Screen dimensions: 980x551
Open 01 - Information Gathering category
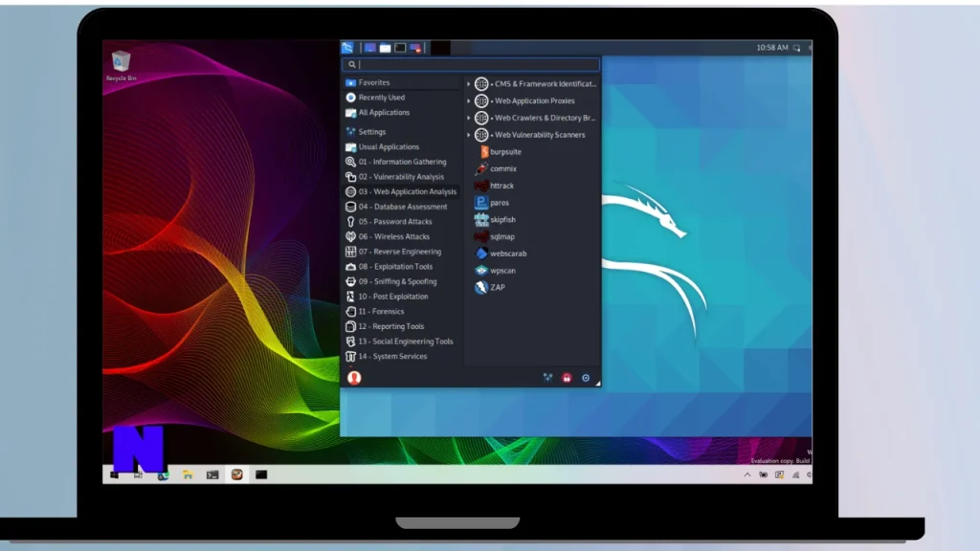401,162
